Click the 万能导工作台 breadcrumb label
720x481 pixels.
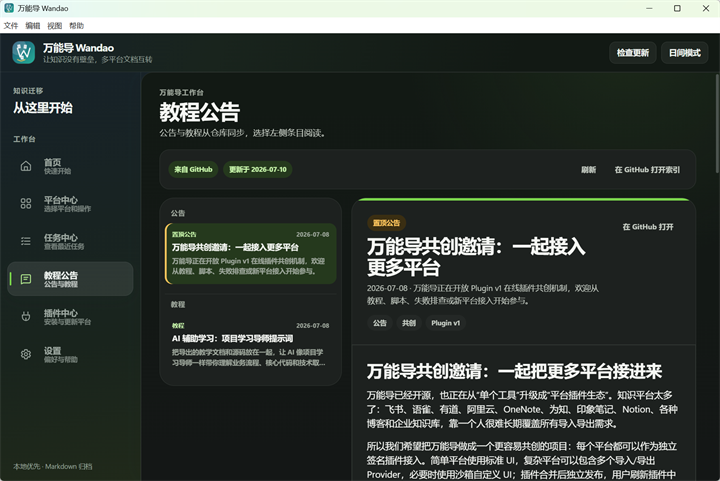(181, 92)
